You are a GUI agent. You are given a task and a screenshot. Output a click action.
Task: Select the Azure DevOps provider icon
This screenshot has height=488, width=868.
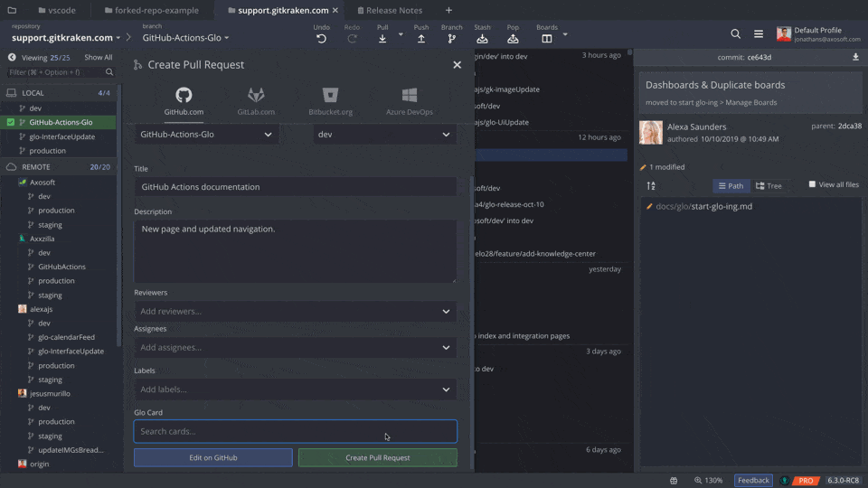click(x=410, y=95)
